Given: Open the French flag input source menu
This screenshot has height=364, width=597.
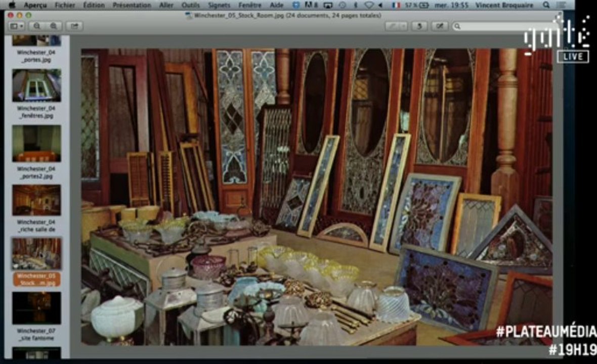Looking at the screenshot, I should 396,6.
